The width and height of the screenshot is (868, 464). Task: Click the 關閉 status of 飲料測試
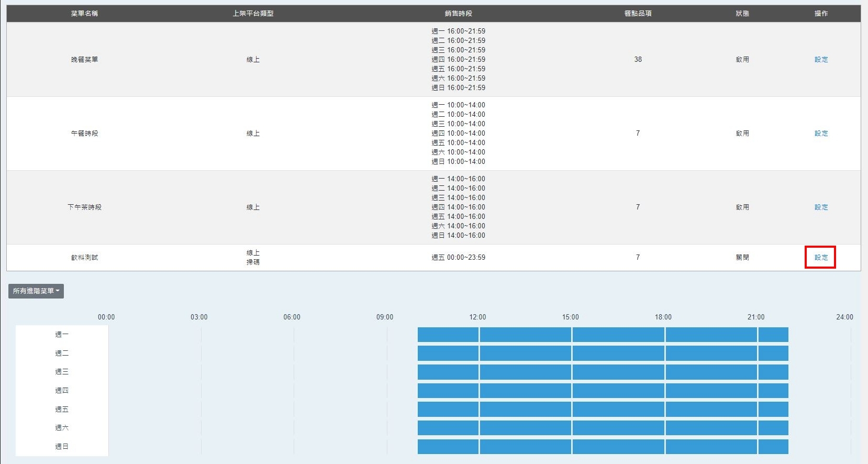pos(742,258)
